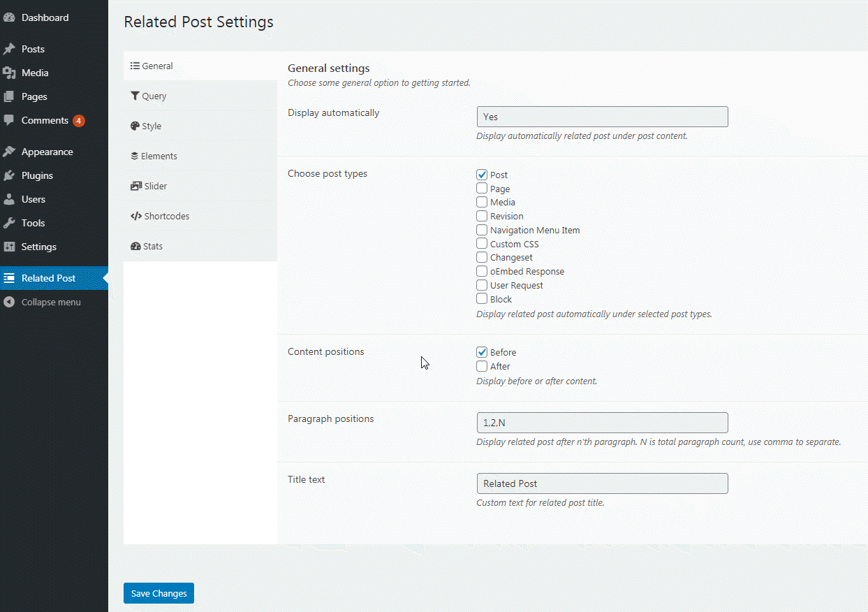
Task: Select Related Post menu item
Action: point(54,278)
